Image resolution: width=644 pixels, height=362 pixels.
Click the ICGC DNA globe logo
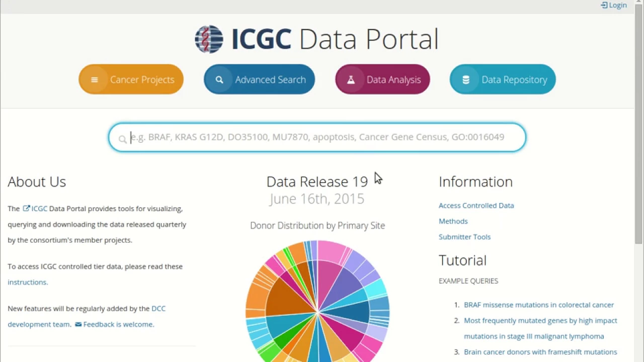pos(209,39)
